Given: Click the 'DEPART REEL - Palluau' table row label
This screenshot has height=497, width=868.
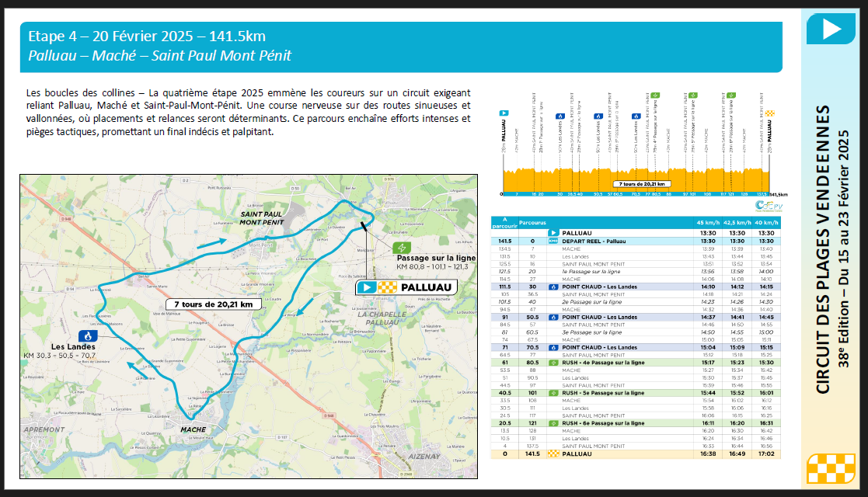Looking at the screenshot, I should (x=594, y=242).
